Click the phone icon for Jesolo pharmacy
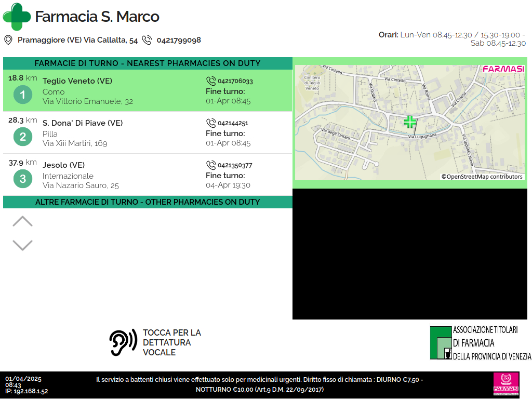Image resolution: width=532 pixels, height=399 pixels. click(211, 165)
